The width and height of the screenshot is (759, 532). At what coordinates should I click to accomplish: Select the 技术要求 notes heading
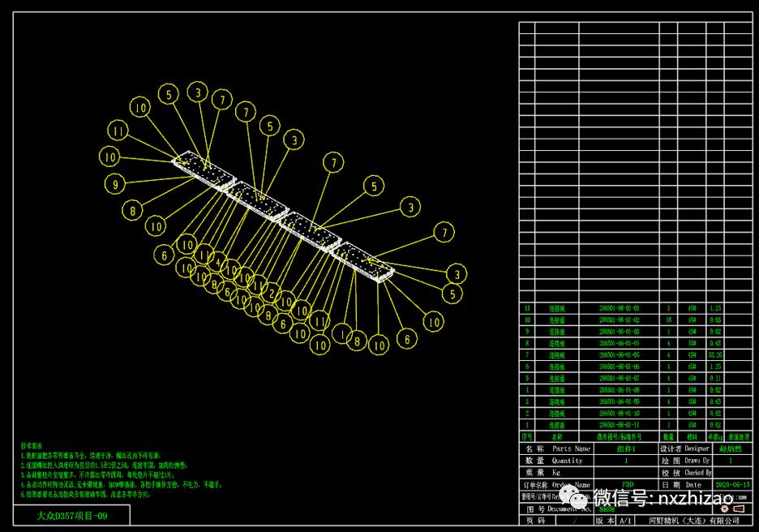(x=32, y=446)
